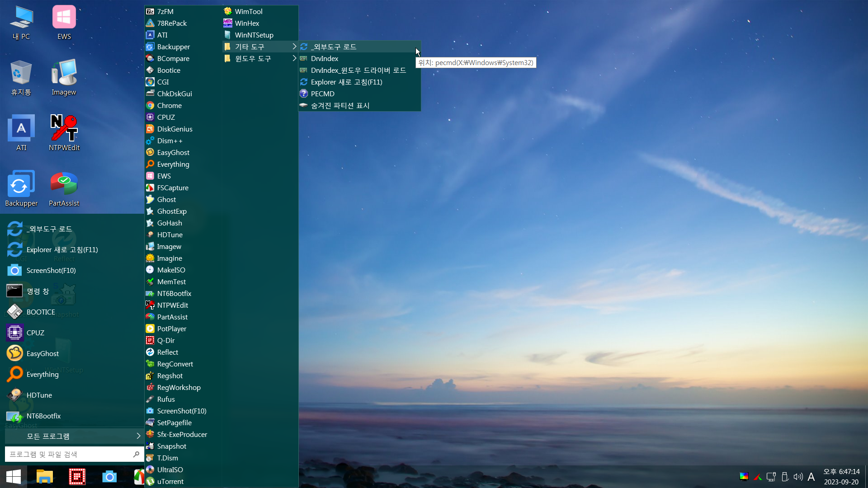Launch RegWorkshop from the programs list
Screen dimensions: 868x488
(x=183, y=387)
